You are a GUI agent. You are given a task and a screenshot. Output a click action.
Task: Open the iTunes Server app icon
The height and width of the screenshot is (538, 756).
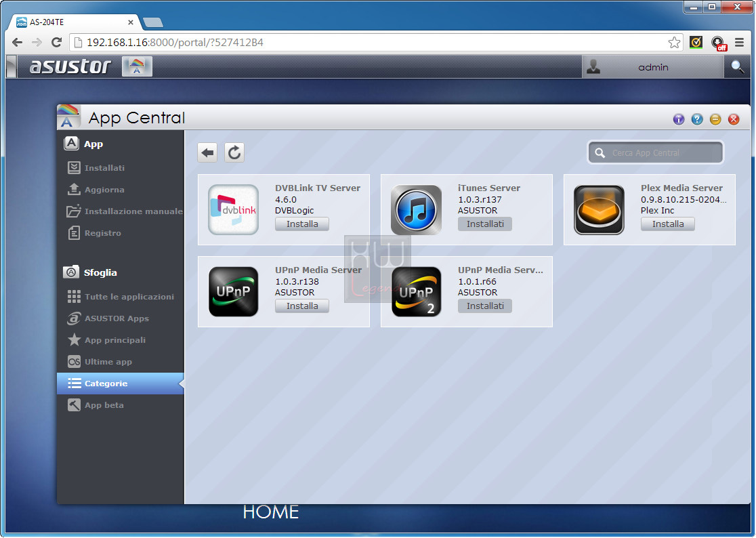tap(416, 209)
